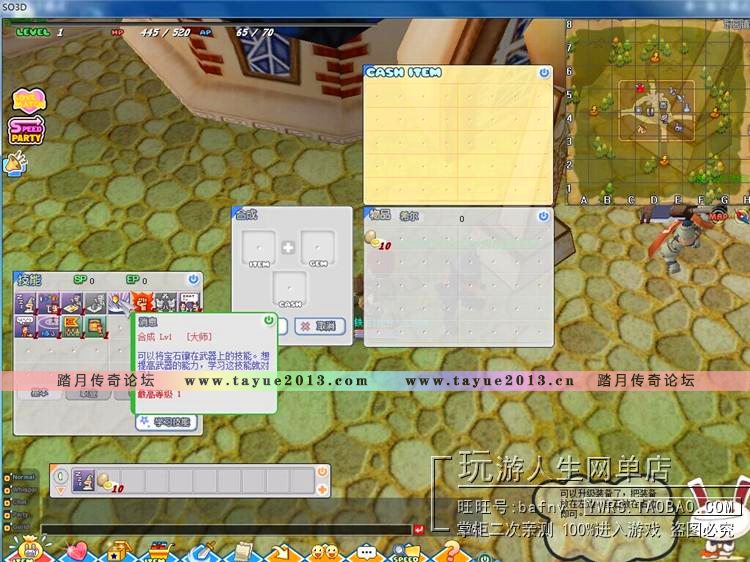This screenshot has width=750, height=562.
Task: Activate the sleeping skill in the hotbar
Action: coord(83,481)
